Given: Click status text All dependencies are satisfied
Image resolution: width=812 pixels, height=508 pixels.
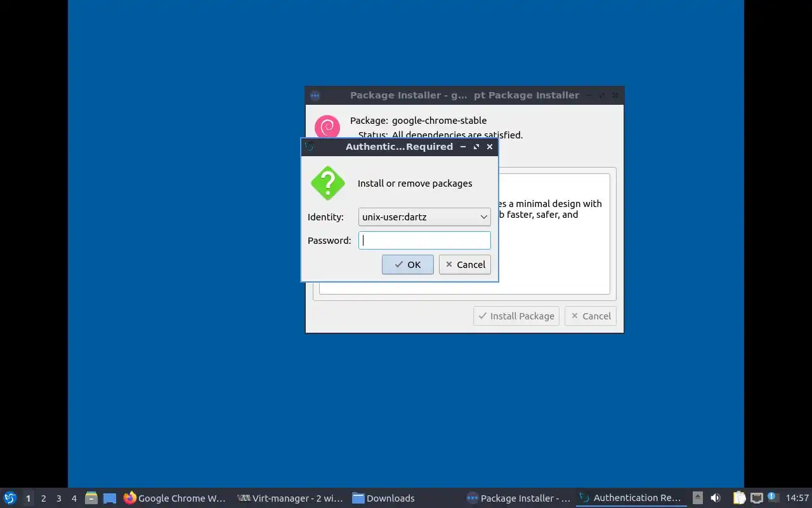Looking at the screenshot, I should click(x=457, y=135).
